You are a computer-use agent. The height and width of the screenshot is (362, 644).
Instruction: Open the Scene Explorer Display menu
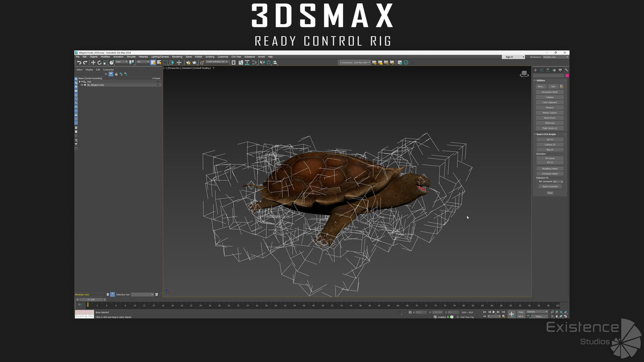89,70
